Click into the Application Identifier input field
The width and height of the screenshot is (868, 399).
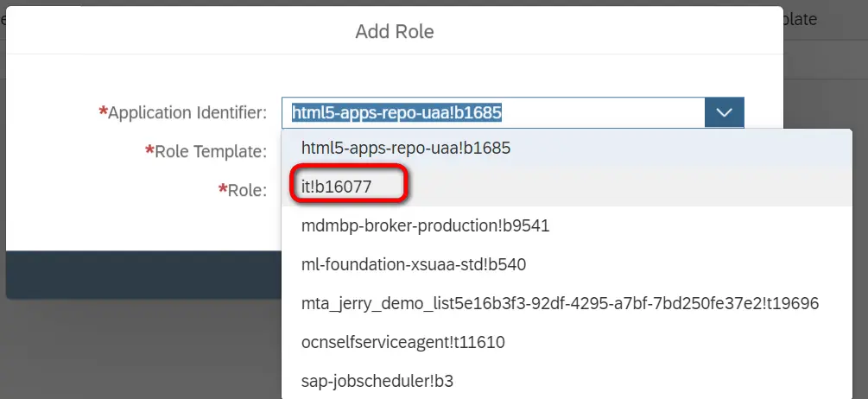click(492, 112)
